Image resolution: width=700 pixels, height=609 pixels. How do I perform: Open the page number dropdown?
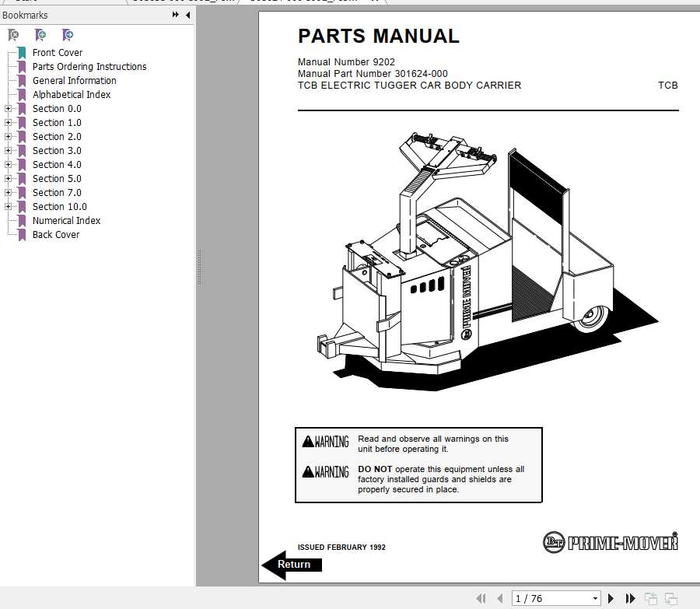(x=595, y=598)
